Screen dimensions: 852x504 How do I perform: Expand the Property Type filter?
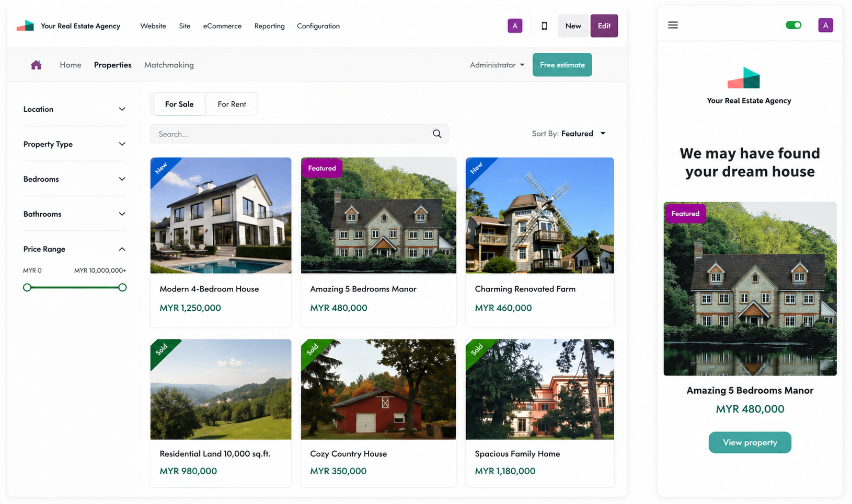tap(122, 144)
